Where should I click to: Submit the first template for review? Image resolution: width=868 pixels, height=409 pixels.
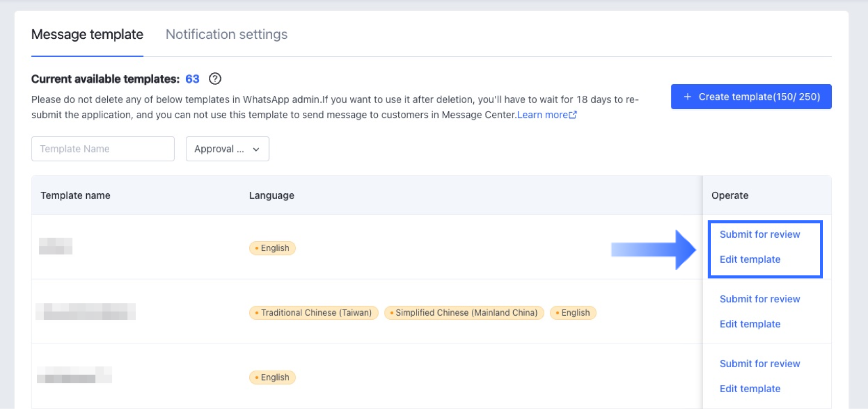[760, 235]
